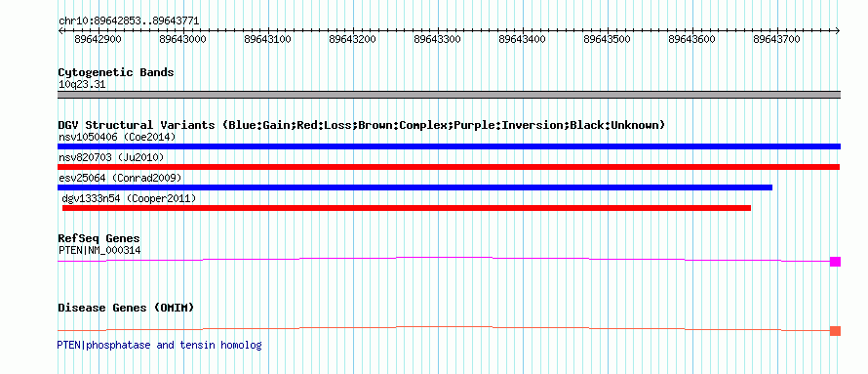This screenshot has width=868, height=374.
Task: Click ruler position label 89642900
Action: point(98,39)
